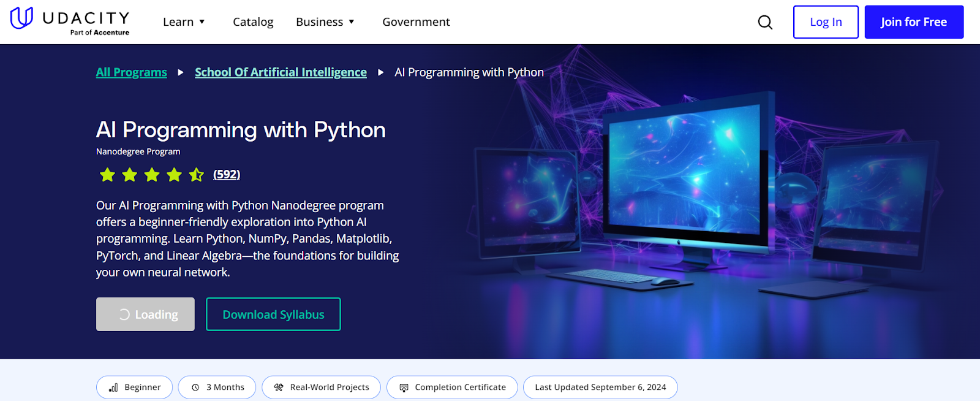Open the (592) reviews link

[x=227, y=175]
